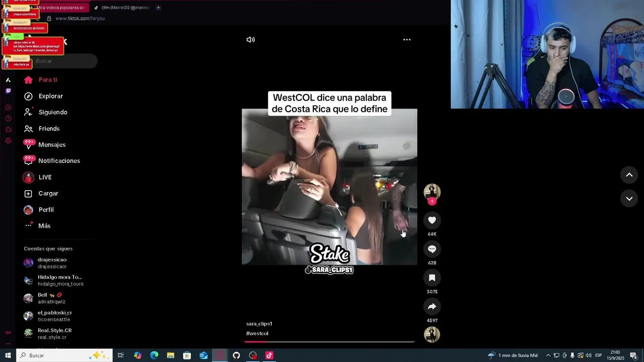Viewport: 644px width, 362px height.
Task: Open Hidalgo mora To... followed account
Action: (53, 281)
